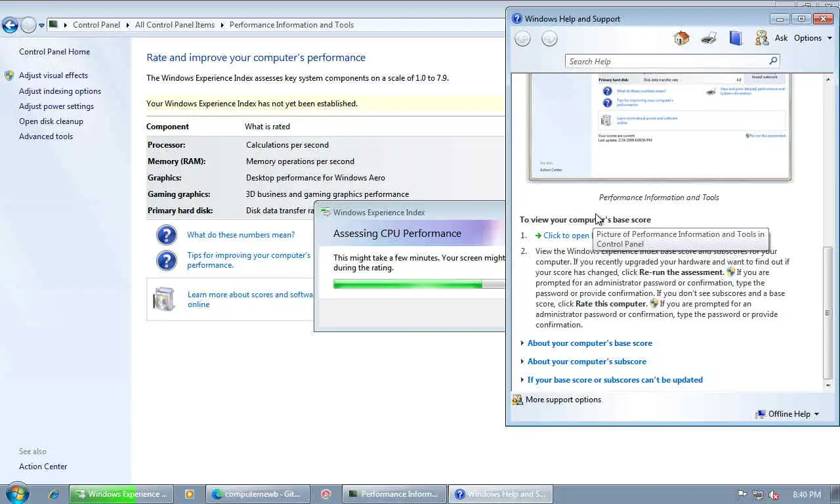Open the Options dropdown in Help window
The width and height of the screenshot is (840, 504).
pyautogui.click(x=813, y=38)
